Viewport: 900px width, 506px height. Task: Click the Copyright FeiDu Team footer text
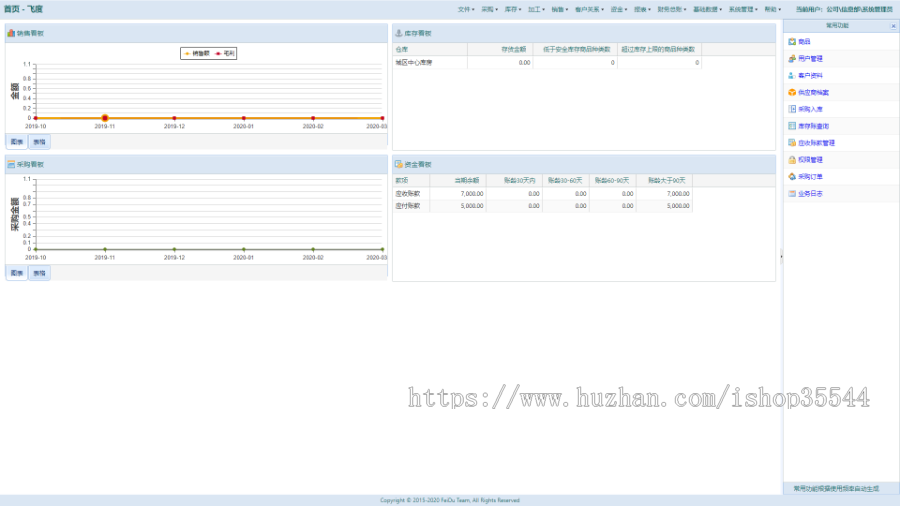coord(450,500)
